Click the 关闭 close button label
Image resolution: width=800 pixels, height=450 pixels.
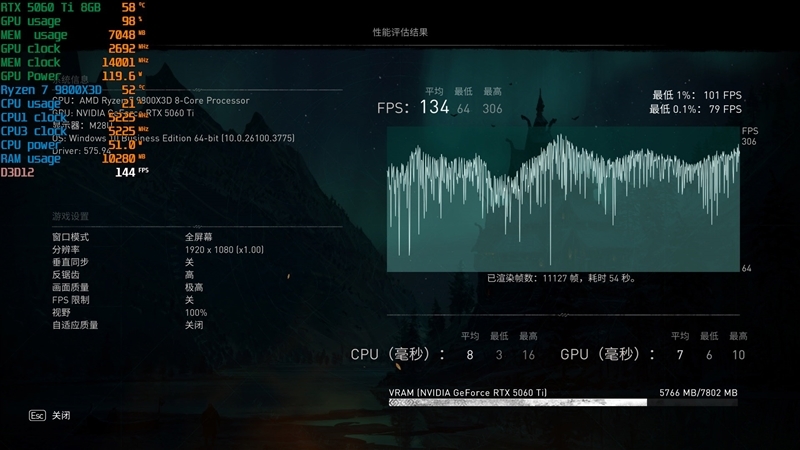61,415
